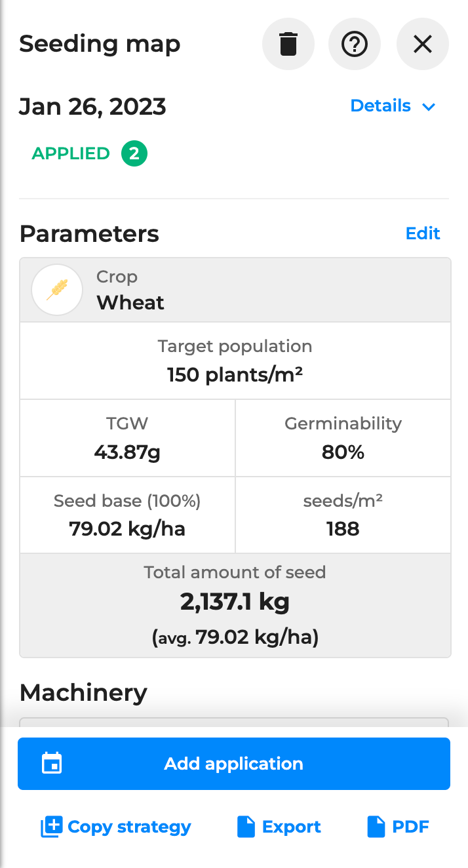Viewport: 468px width, 868px height.
Task: Click the wheat crop icon
Action: [57, 290]
